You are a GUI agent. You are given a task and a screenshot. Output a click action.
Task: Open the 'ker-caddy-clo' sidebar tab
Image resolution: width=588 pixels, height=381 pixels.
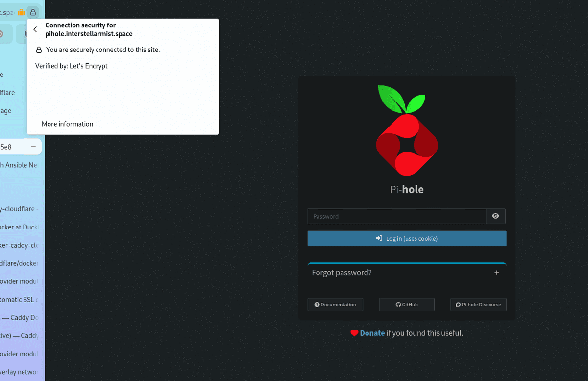point(19,245)
